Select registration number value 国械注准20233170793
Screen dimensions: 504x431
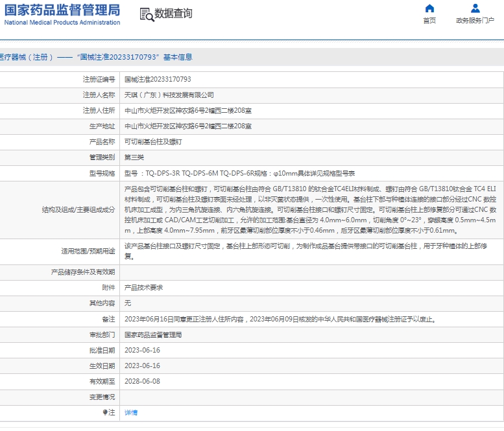coord(158,79)
